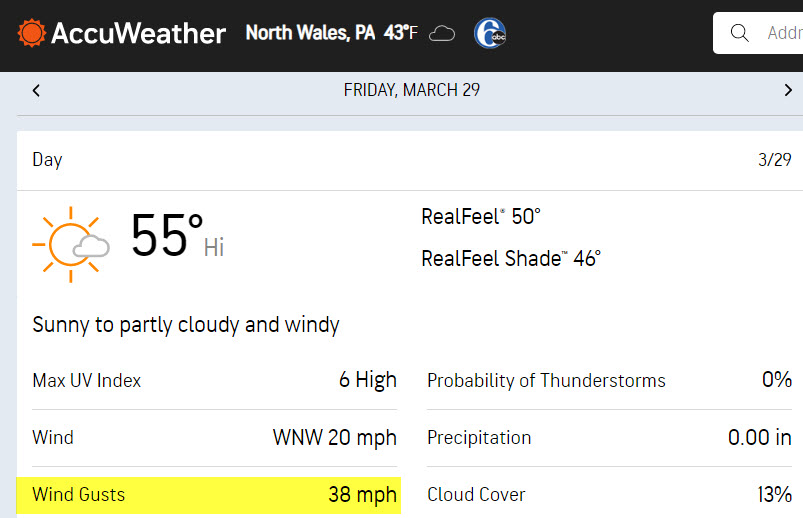Click the cloud icon beside 43°F
The height and width of the screenshot is (518, 803).
coord(442,34)
